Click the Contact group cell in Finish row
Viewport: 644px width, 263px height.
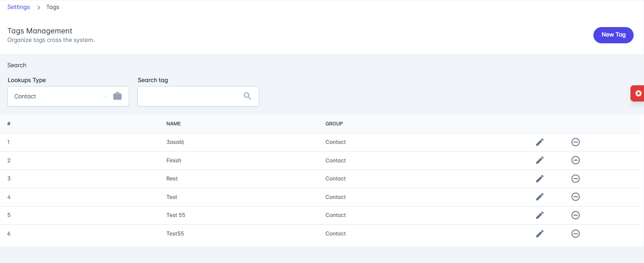click(336, 161)
